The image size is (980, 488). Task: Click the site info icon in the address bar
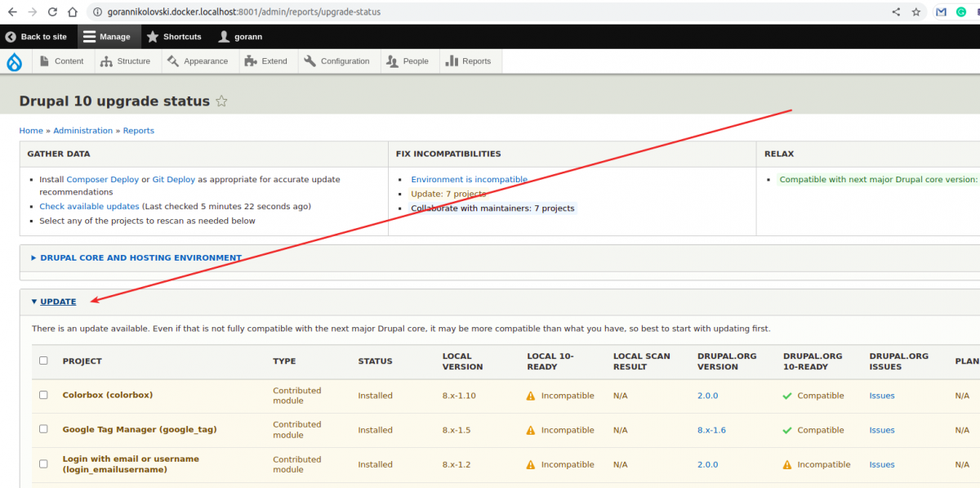pos(98,12)
